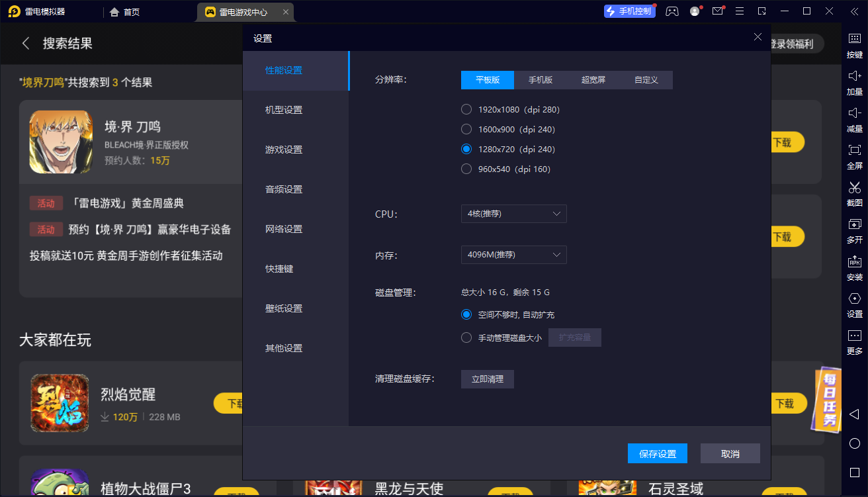Select the 960x540 resolution option
The image size is (868, 497).
(466, 169)
